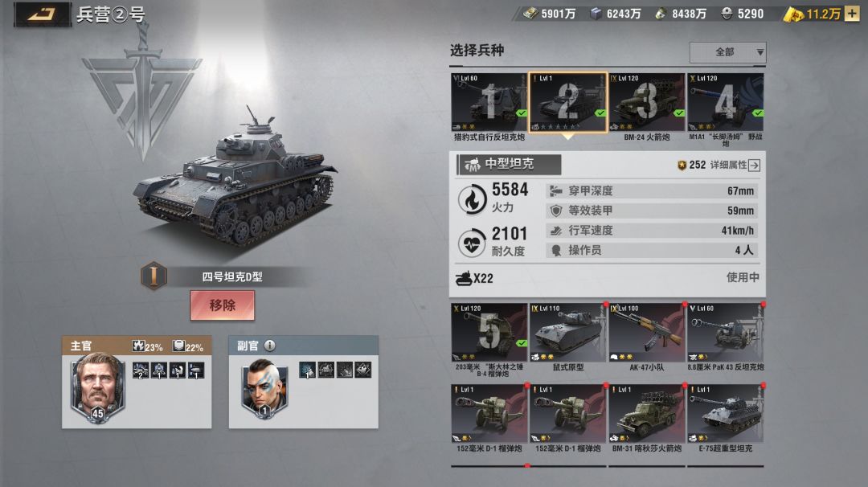
Task: Click the banknote cash resource icon at top
Action: [x=530, y=14]
